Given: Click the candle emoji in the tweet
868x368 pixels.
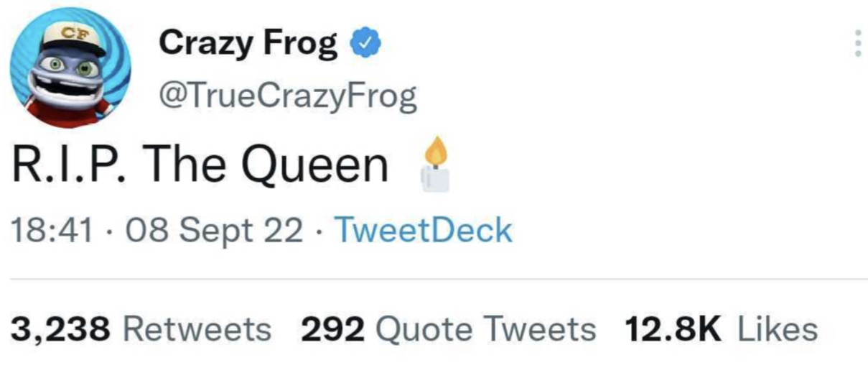Looking at the screenshot, I should pos(437,165).
